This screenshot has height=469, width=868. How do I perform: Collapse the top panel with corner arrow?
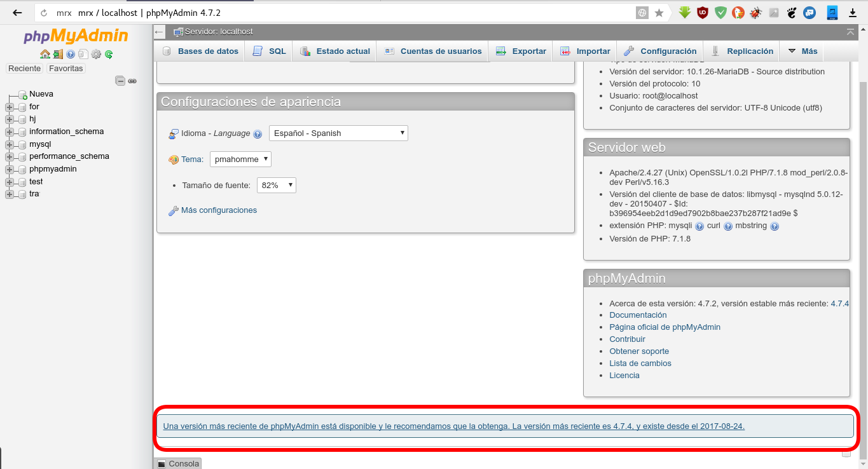point(850,32)
